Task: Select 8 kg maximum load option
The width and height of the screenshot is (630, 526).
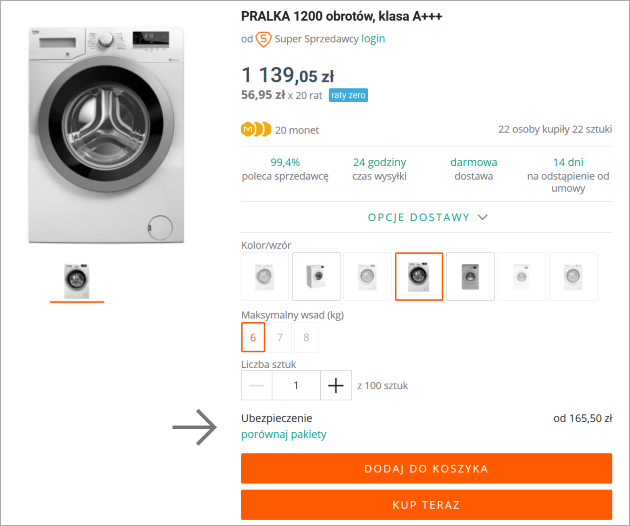Action: click(306, 337)
